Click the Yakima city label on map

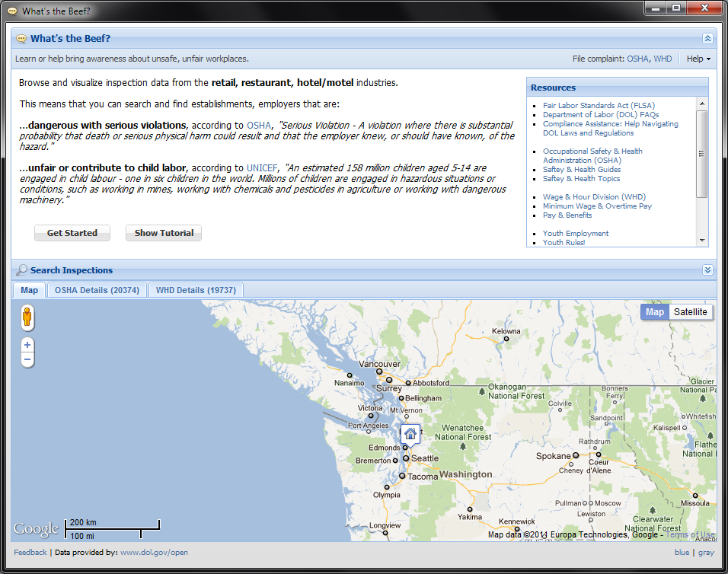pyautogui.click(x=470, y=517)
